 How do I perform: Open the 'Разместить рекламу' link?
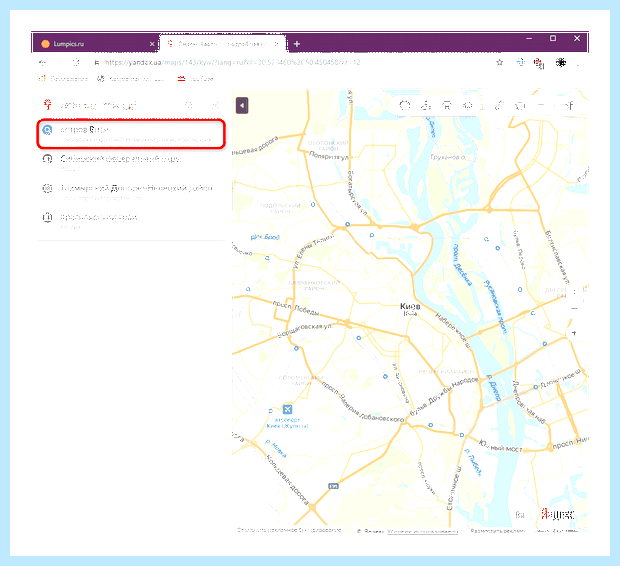click(498, 531)
